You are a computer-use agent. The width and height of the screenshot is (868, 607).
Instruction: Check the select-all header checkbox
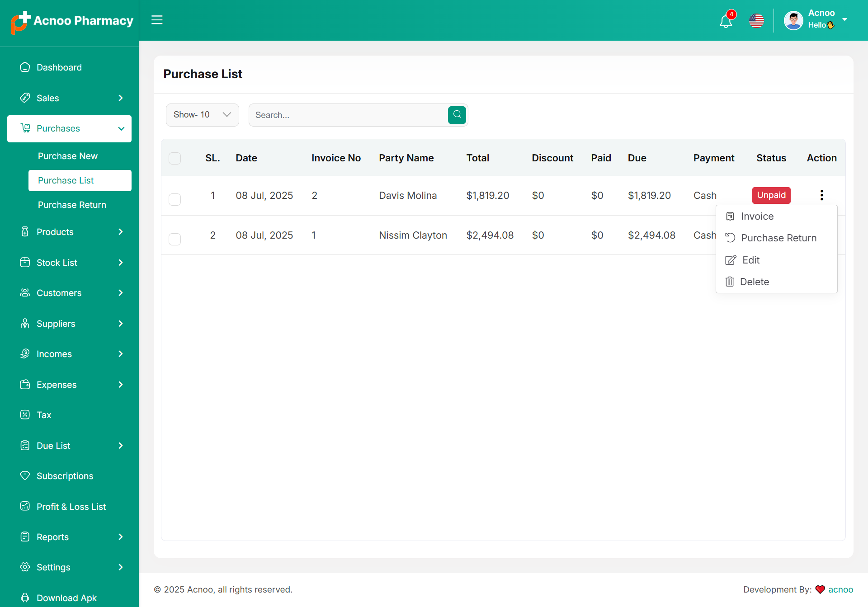(175, 158)
